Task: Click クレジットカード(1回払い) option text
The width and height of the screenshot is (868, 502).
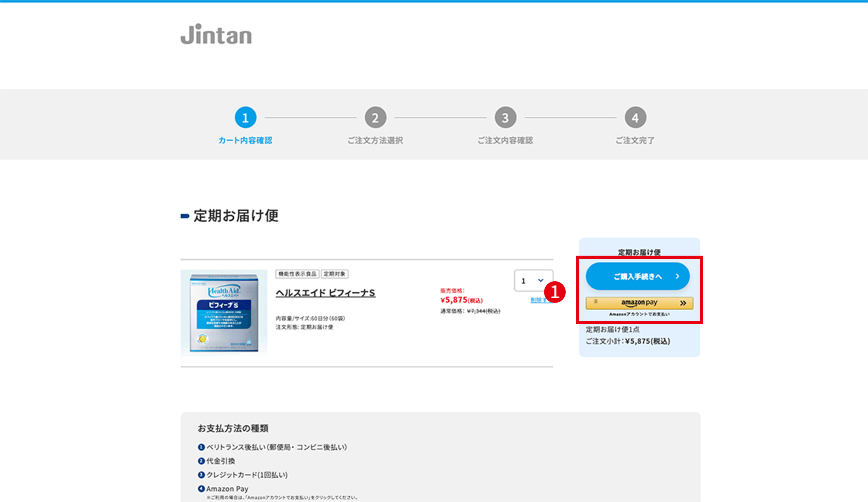Action: 247,475
